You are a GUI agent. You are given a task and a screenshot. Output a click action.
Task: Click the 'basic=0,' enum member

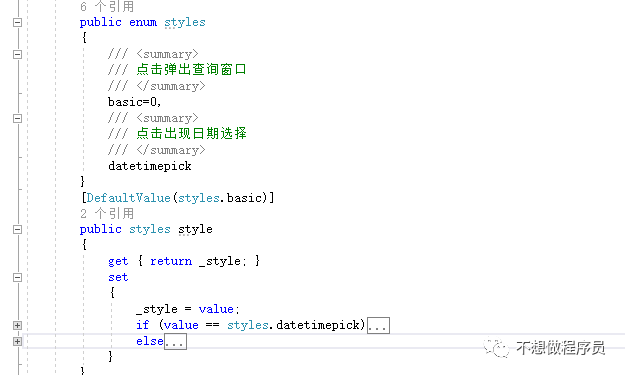pos(134,102)
